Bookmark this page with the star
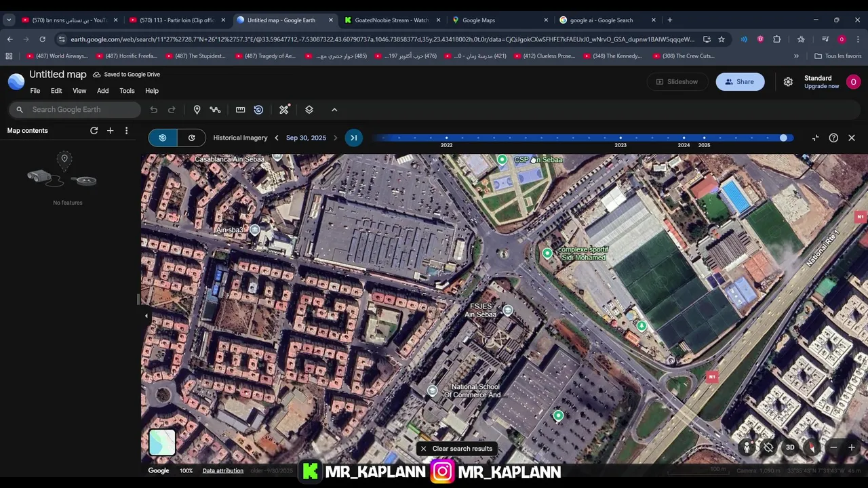The width and height of the screenshot is (868, 488). (722, 39)
